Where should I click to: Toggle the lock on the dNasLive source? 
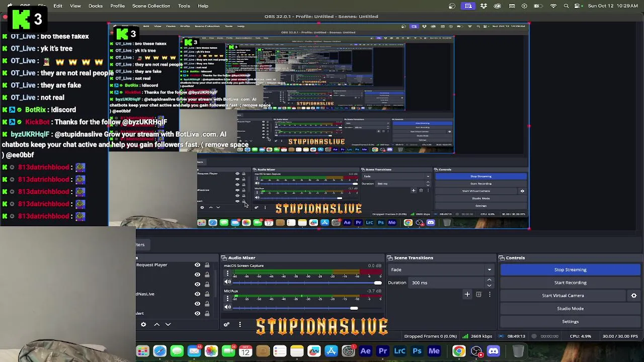coord(207,294)
